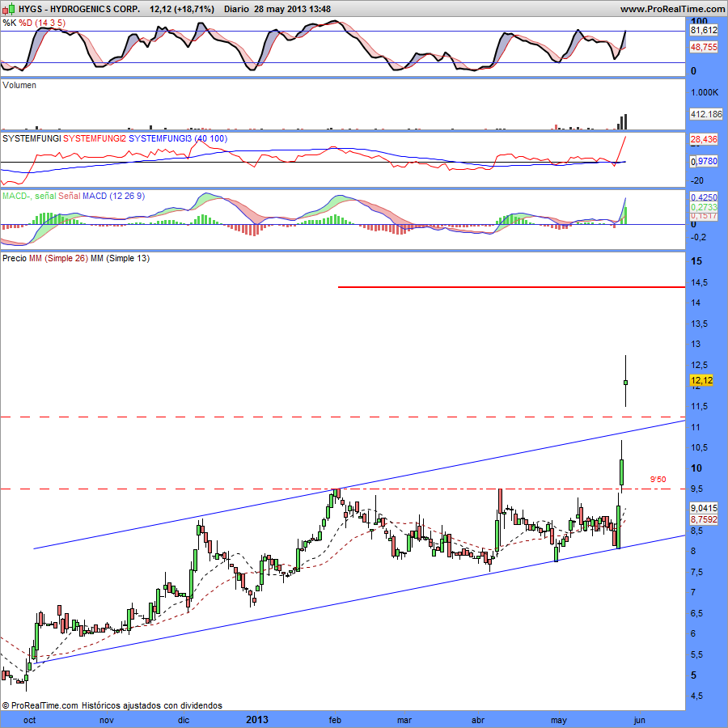The height and width of the screenshot is (728, 728).
Task: Click the 12,12 (+18,71%) quote text
Action: click(x=182, y=9)
